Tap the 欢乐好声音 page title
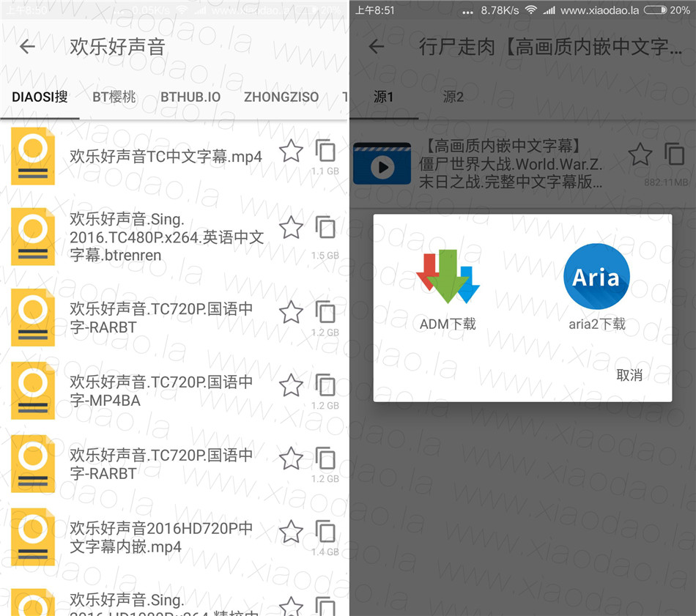The image size is (696, 616). tap(118, 47)
